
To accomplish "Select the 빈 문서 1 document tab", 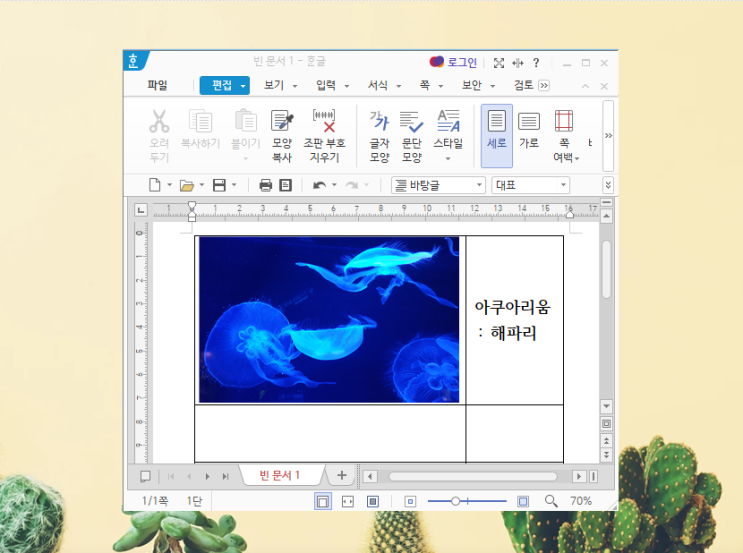I will click(280, 475).
